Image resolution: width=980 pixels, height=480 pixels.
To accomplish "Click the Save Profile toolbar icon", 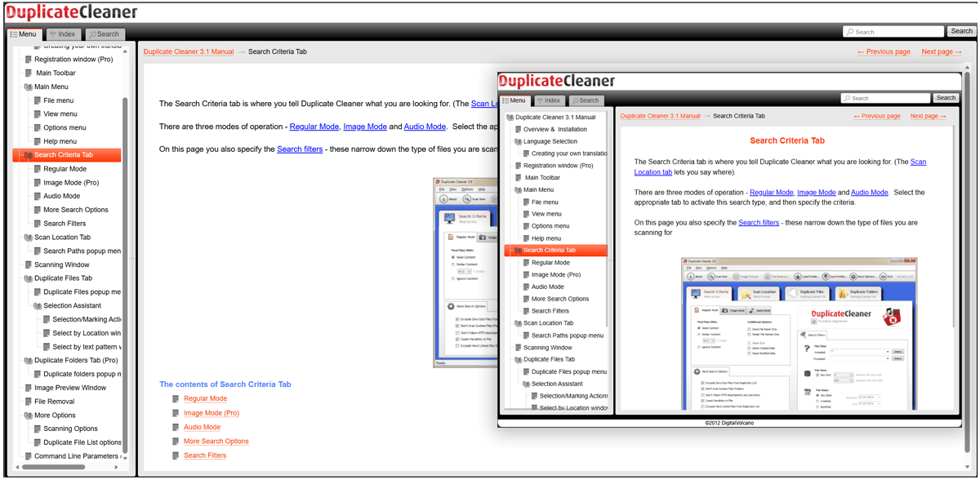I will (826, 276).
